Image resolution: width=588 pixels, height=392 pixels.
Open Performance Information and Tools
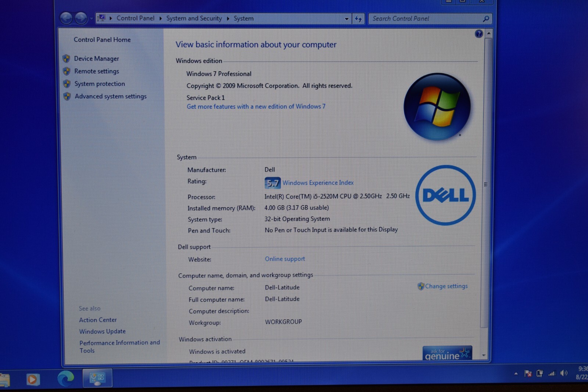point(119,346)
